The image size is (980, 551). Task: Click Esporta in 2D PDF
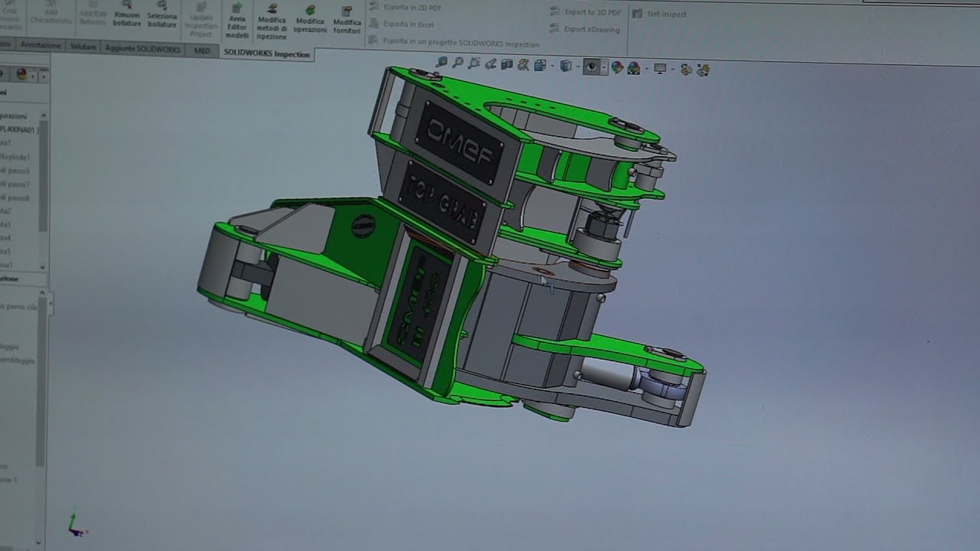pos(406,7)
